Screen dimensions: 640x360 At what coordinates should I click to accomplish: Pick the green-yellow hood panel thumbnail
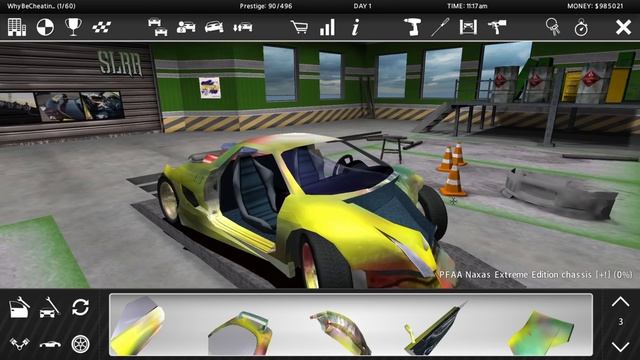click(541, 332)
